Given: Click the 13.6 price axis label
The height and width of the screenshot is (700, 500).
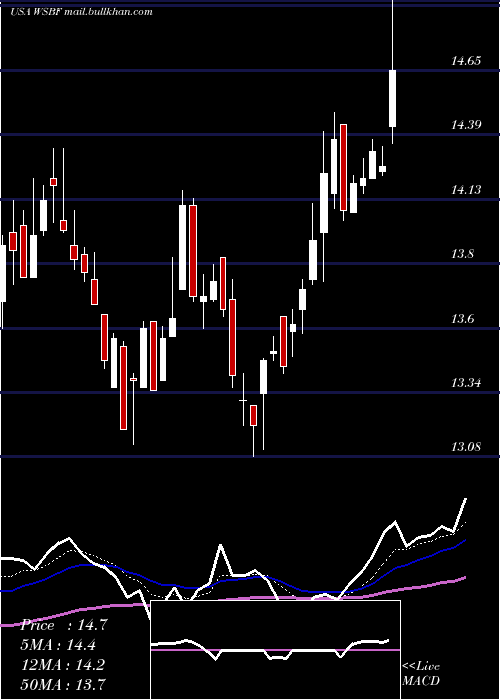Looking at the screenshot, I should [463, 319].
